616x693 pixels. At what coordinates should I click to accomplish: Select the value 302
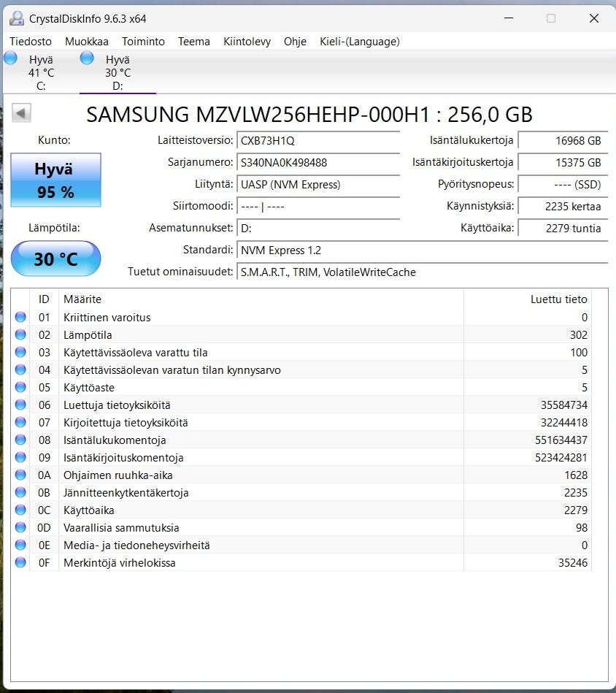579,335
